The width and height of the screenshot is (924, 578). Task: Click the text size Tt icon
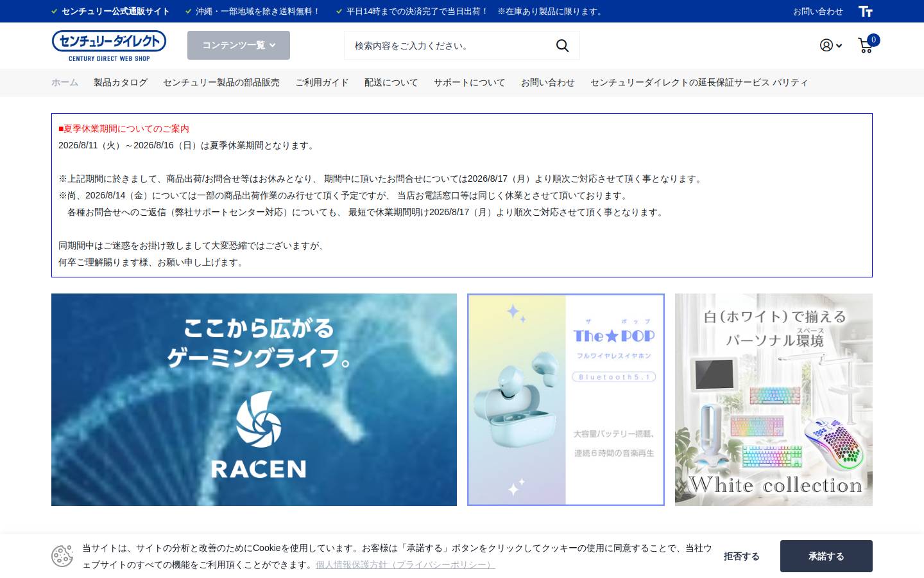point(866,11)
